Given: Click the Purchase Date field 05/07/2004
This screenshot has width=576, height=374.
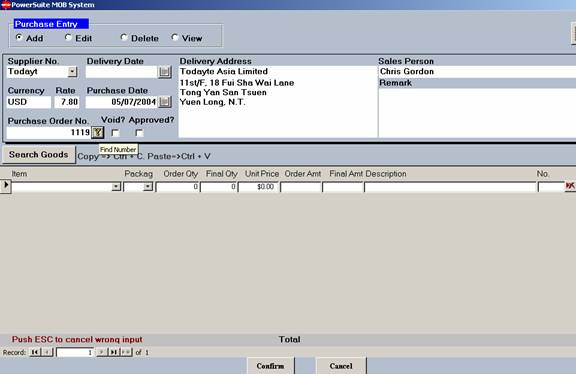Looking at the screenshot, I should coord(122,102).
